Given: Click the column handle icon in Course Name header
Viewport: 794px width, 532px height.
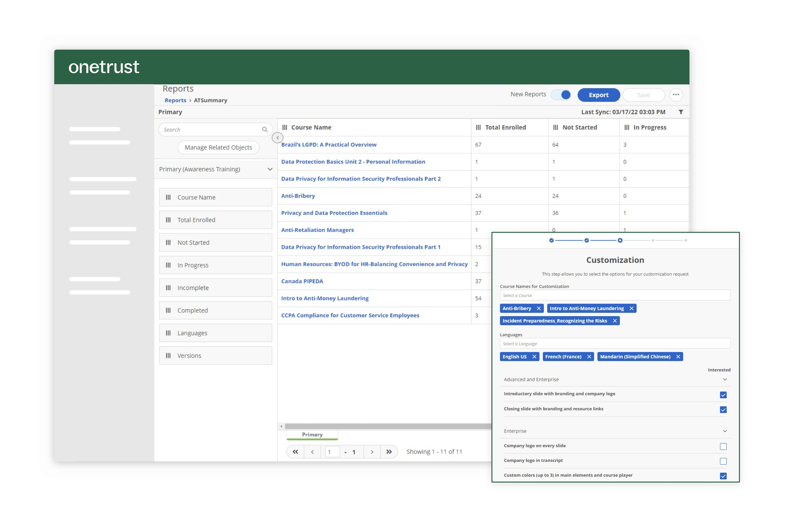Looking at the screenshot, I should (x=285, y=127).
